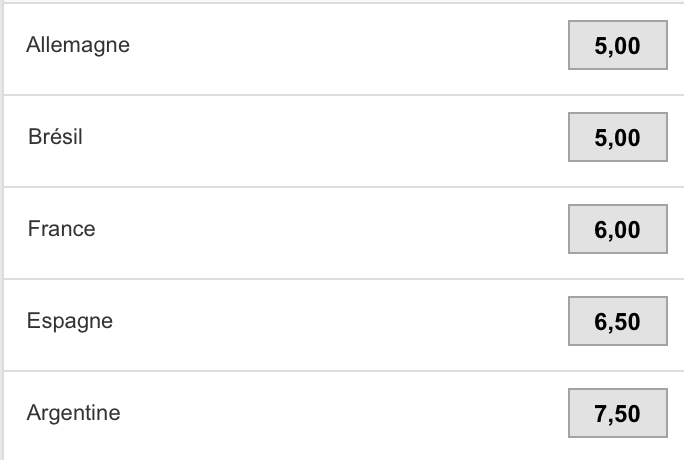684x460 pixels.
Task: Click the Allemagne team name
Action: [78, 45]
